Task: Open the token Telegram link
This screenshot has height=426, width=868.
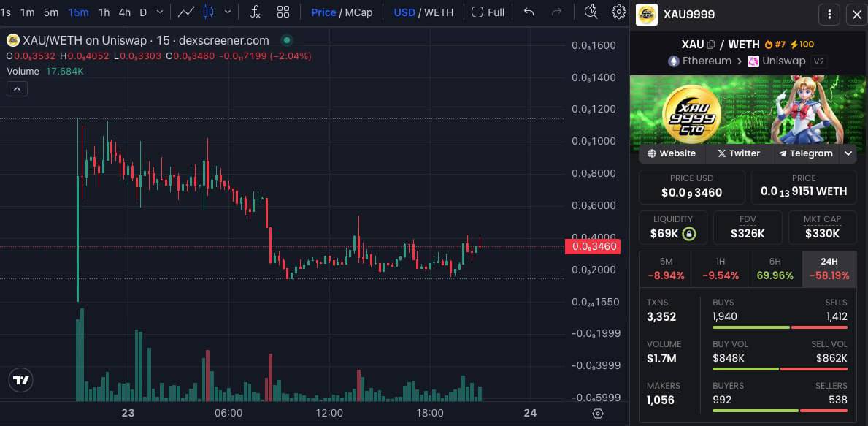Action: [x=805, y=153]
